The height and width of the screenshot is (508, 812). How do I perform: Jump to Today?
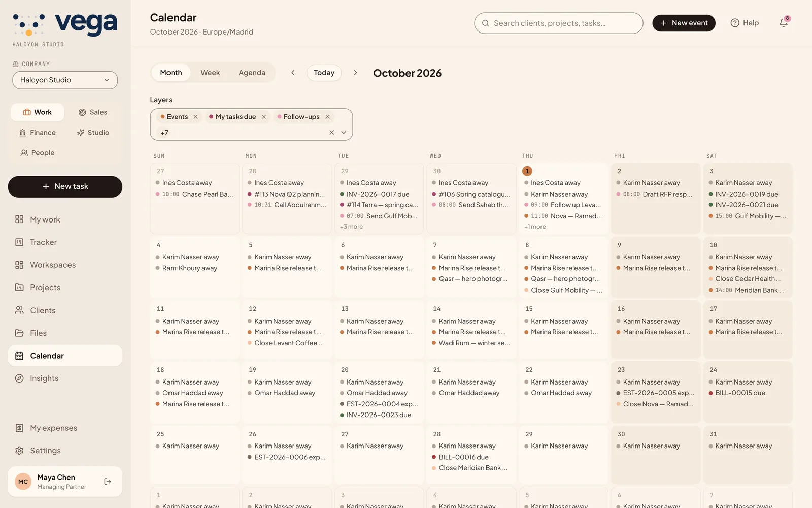point(324,73)
